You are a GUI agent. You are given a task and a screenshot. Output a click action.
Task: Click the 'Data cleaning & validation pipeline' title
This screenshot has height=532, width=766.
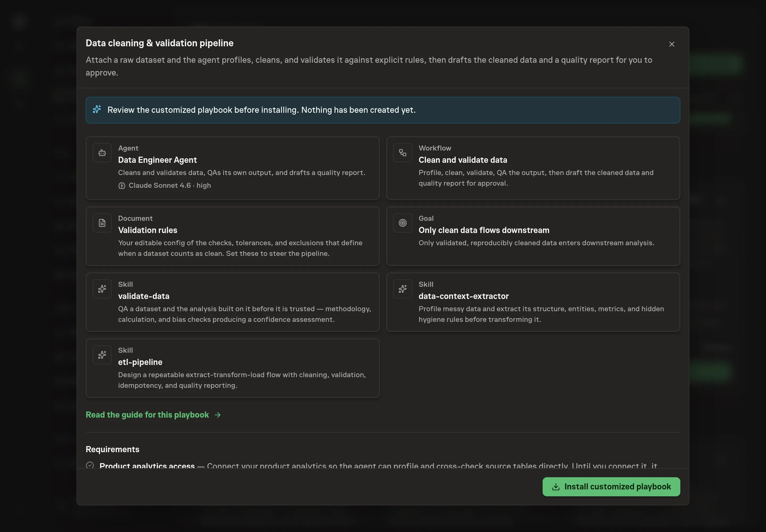pos(159,43)
